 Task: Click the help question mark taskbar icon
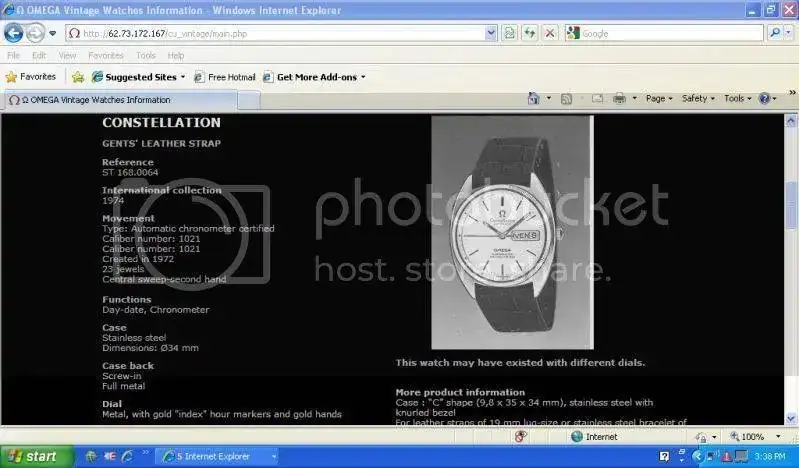point(664,456)
